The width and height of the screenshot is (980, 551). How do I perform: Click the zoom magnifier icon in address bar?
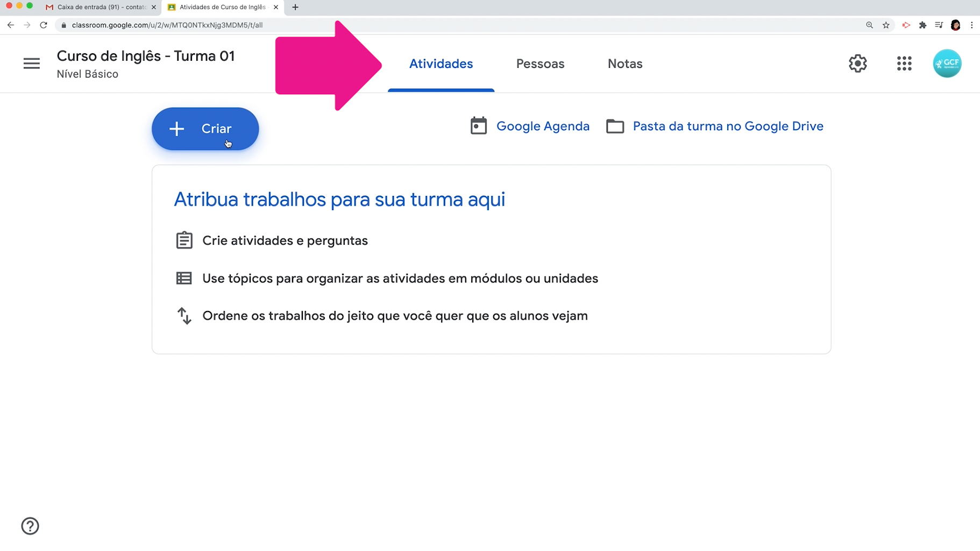869,25
